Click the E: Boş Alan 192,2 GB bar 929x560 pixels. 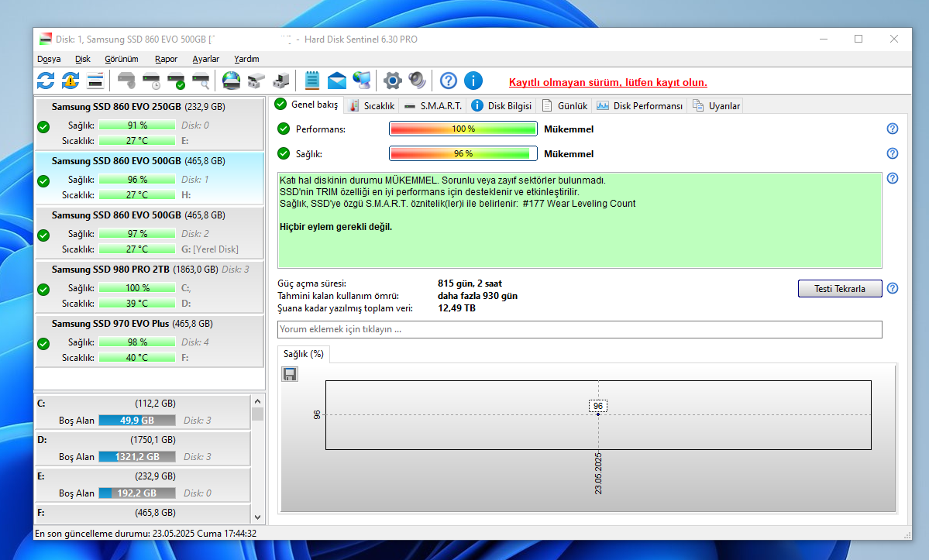click(137, 493)
